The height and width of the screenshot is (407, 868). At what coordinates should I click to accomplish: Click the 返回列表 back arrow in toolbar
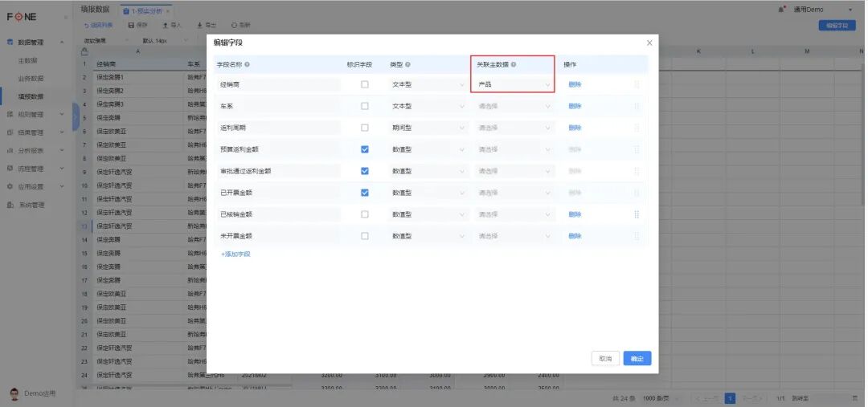pyautogui.click(x=86, y=26)
